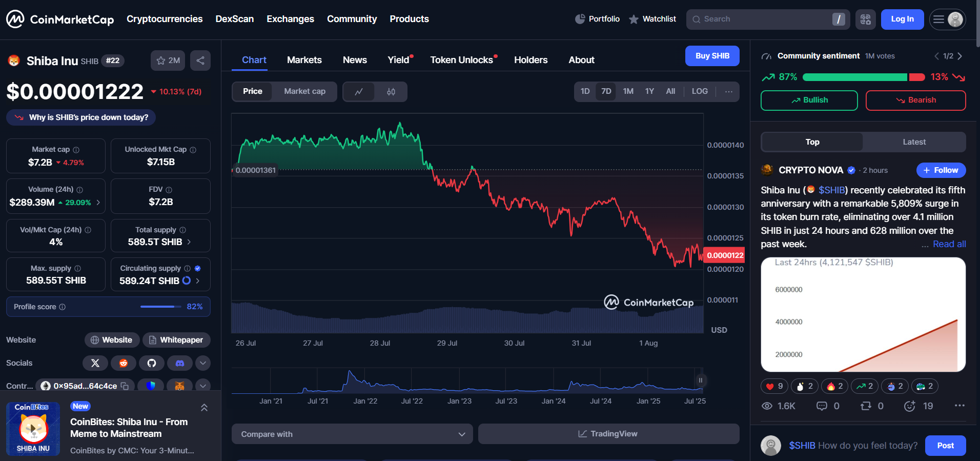Expand more contracts chevron
Viewport: 980px width, 461px height.
pyautogui.click(x=203, y=386)
